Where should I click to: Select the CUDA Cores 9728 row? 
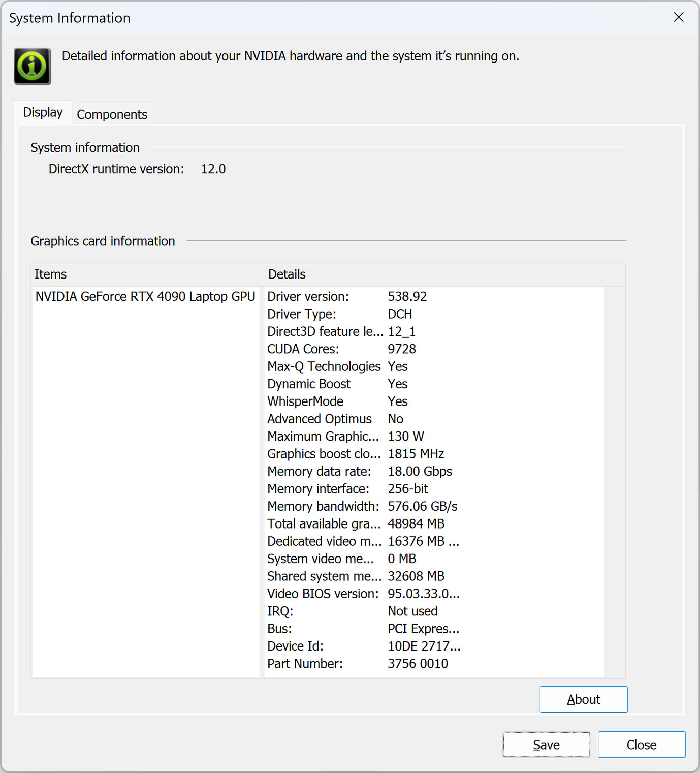pos(434,349)
